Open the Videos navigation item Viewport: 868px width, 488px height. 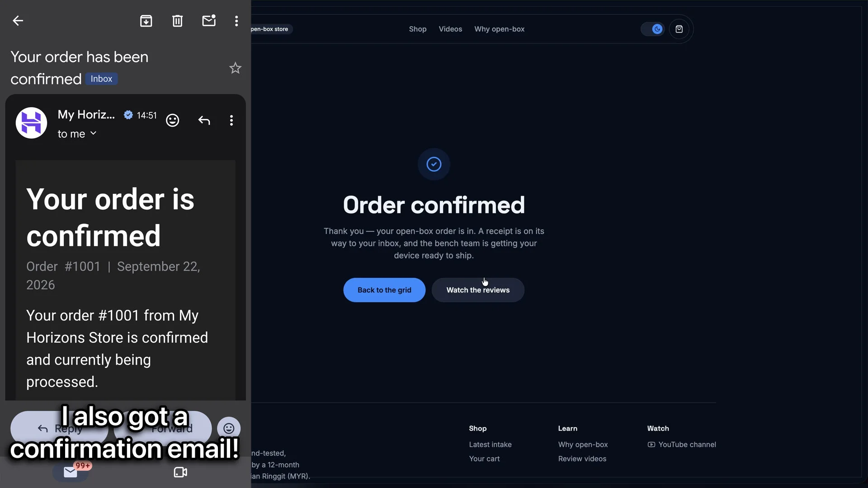[450, 29]
